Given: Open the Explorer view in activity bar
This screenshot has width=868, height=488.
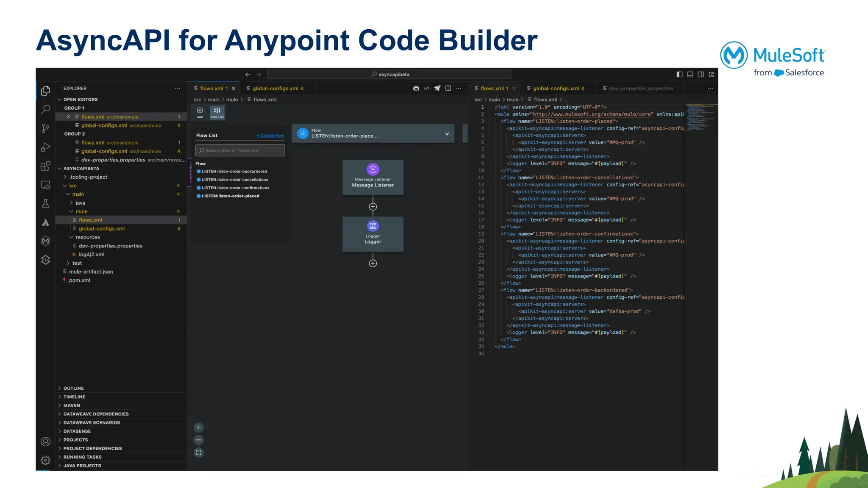Looking at the screenshot, I should pyautogui.click(x=45, y=91).
